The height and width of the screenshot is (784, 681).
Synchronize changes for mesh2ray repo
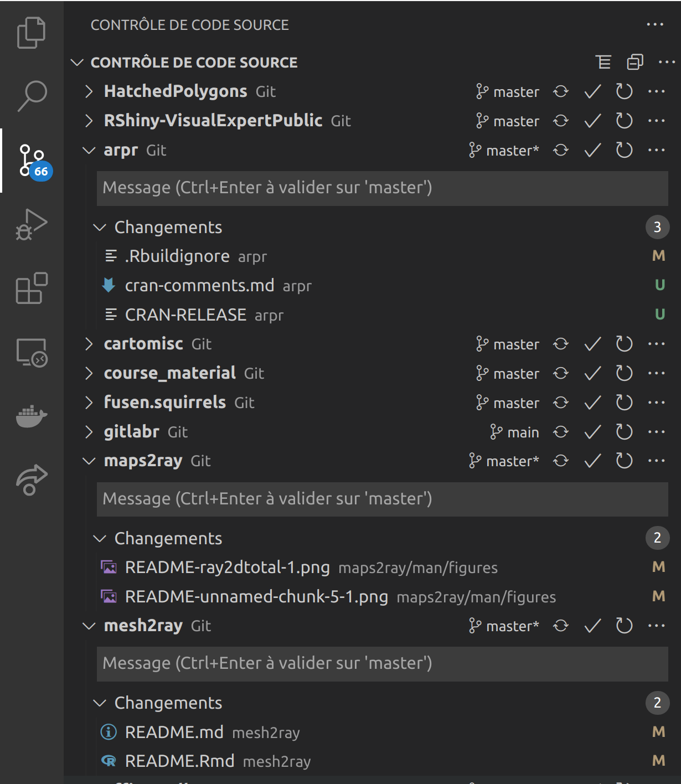tap(561, 626)
